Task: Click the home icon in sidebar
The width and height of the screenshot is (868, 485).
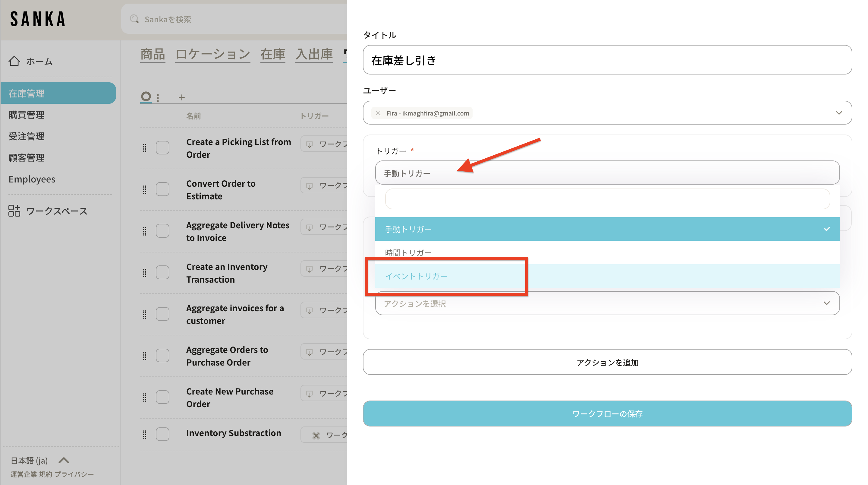Action: click(14, 61)
